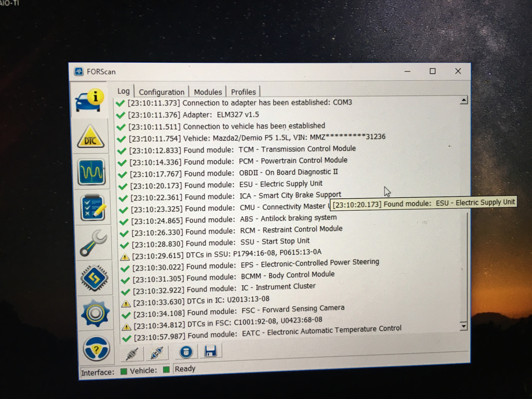Open the DTC trouble codes section

[91, 137]
